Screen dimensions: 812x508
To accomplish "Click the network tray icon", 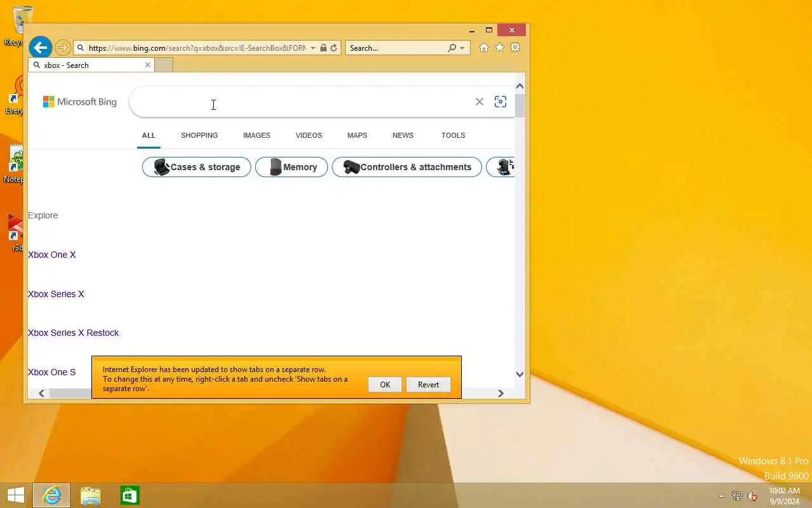I will [737, 496].
